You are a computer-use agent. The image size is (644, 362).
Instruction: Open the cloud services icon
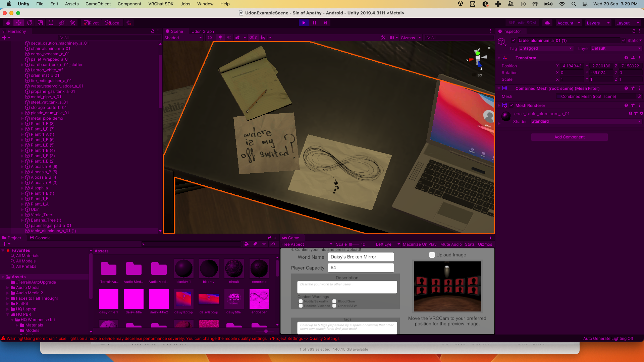[x=547, y=23]
